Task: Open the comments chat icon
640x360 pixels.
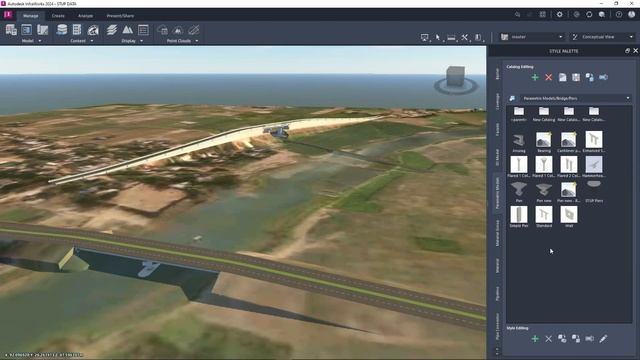Action: click(x=602, y=14)
